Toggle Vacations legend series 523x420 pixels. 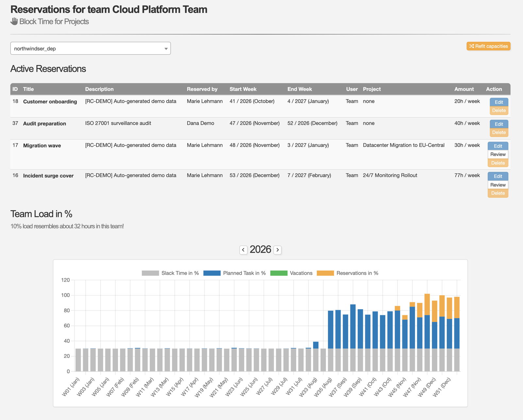[291, 273]
